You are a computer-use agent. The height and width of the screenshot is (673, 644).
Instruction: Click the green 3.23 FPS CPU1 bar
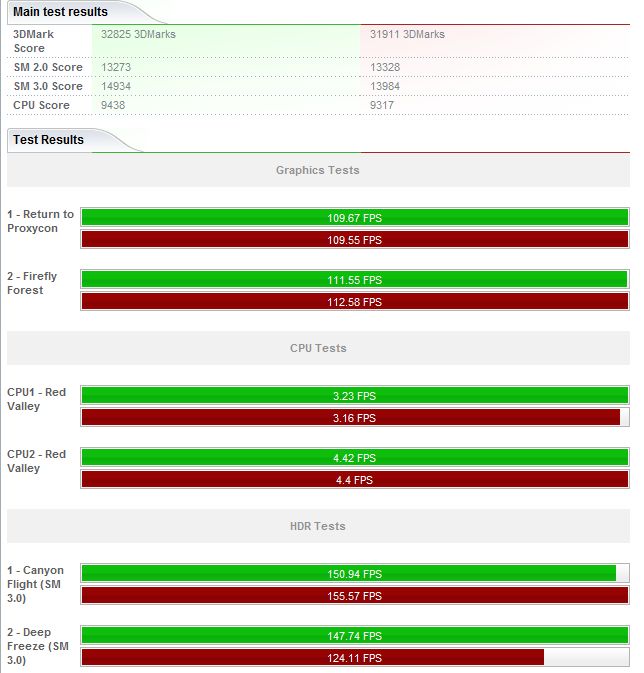354,396
